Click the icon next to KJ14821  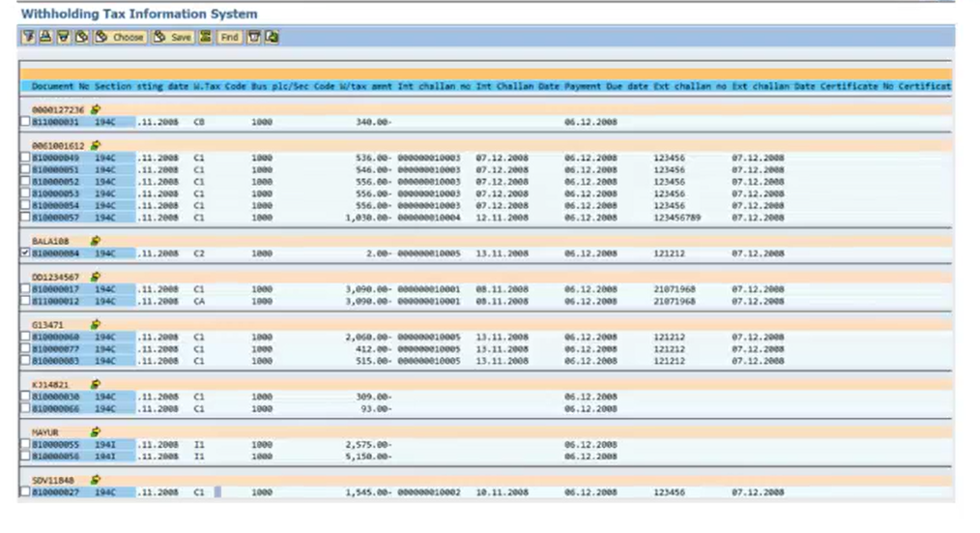95,384
